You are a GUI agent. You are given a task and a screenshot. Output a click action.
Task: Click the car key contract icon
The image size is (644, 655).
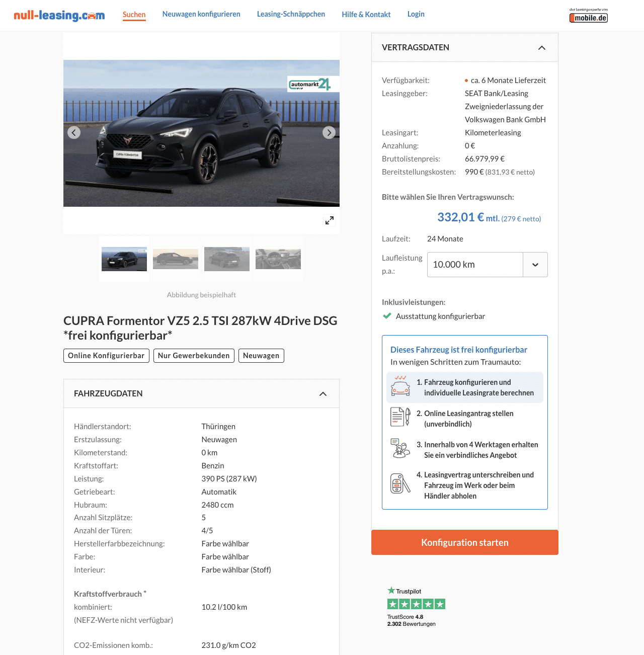pos(400,483)
